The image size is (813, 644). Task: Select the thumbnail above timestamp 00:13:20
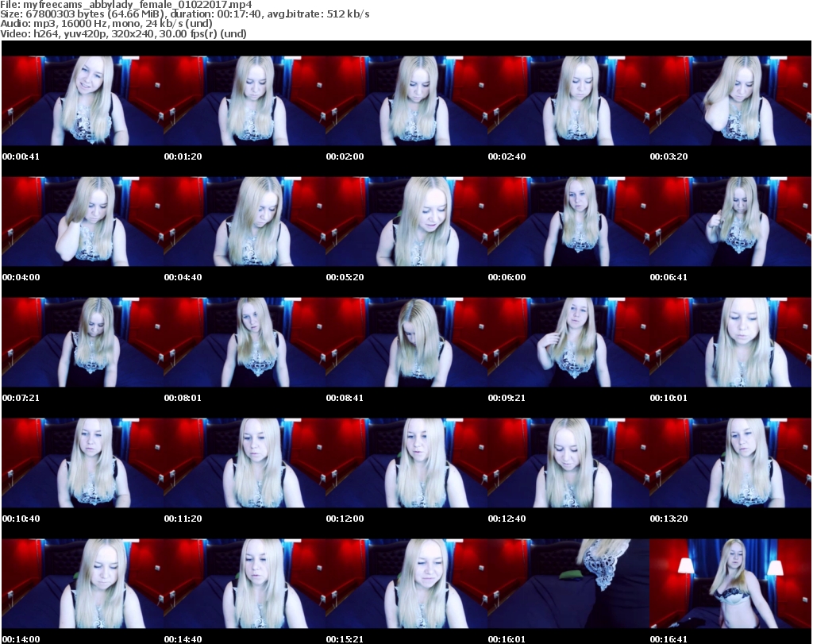[730, 463]
